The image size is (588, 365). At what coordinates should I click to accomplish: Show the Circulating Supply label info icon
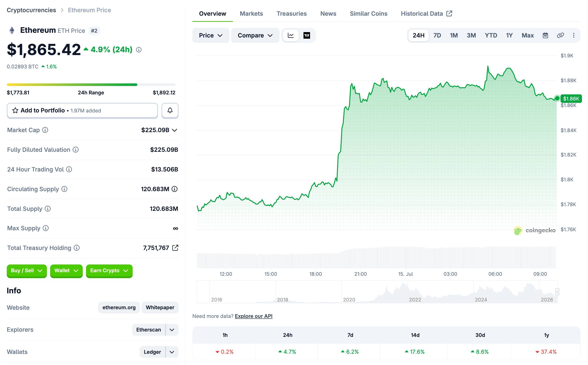(x=64, y=189)
